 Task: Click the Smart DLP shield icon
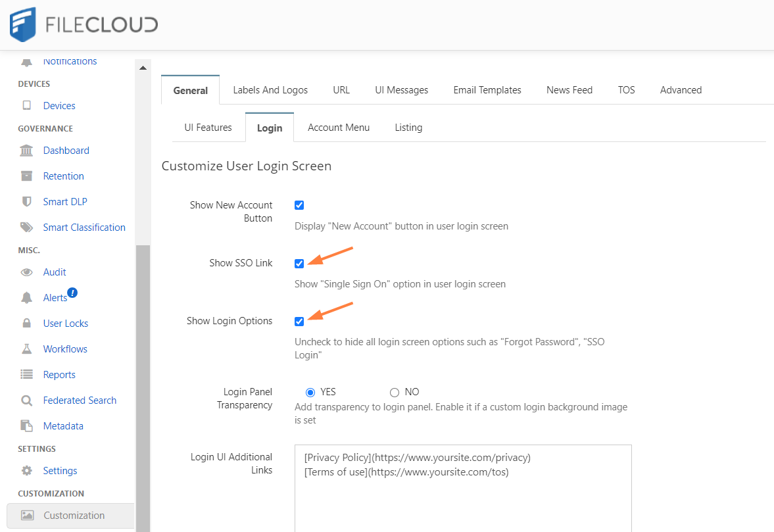[27, 202]
